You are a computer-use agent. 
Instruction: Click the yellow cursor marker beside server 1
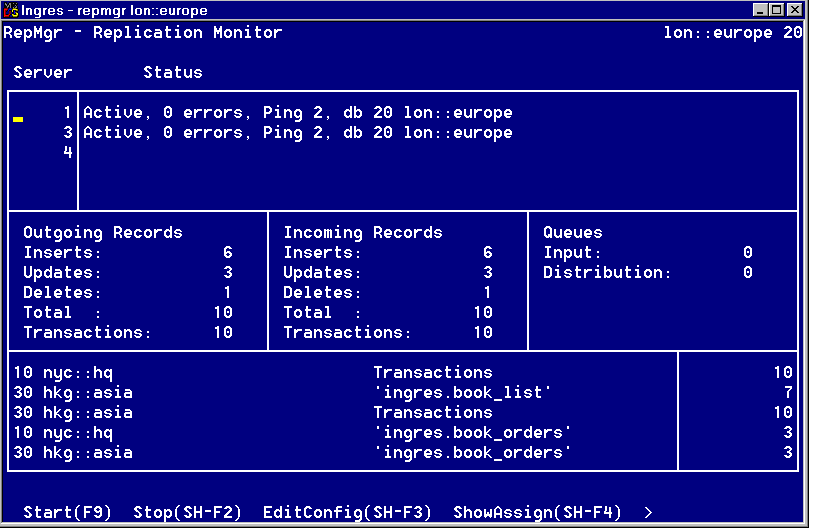coord(18,118)
